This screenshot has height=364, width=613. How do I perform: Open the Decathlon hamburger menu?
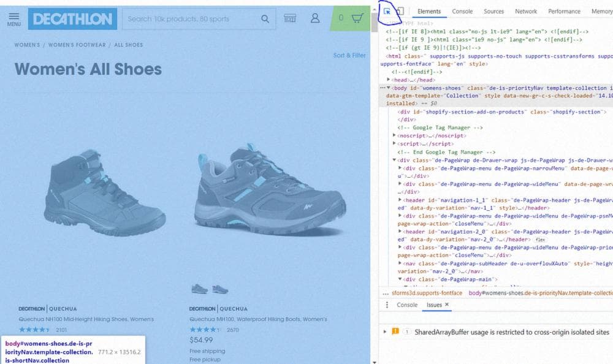click(13, 19)
